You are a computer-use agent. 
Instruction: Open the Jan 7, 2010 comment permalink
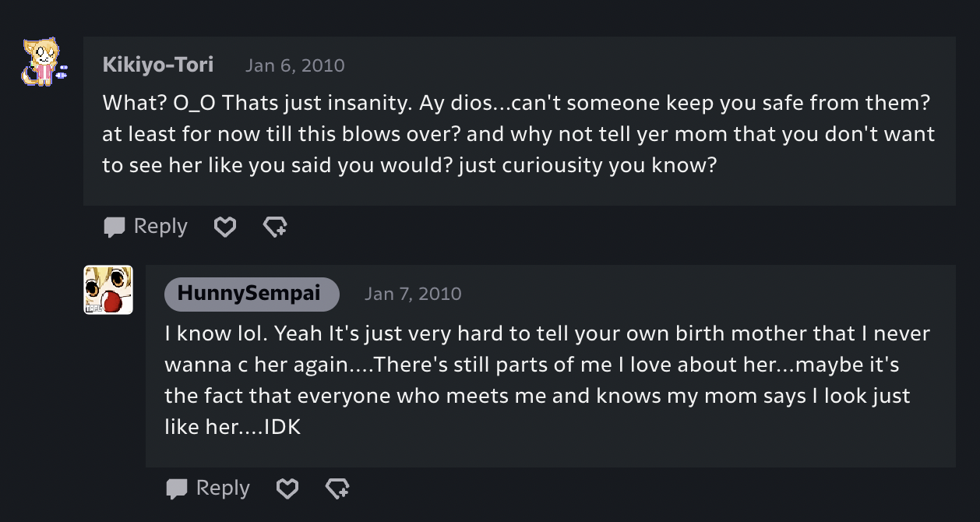pos(413,295)
